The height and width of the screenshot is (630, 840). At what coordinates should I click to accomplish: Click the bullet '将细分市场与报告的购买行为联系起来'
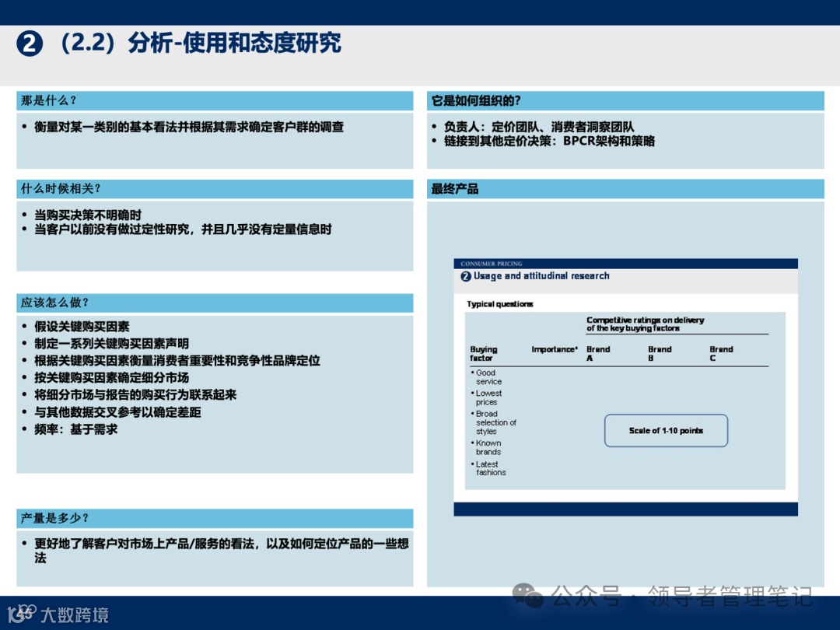pyautogui.click(x=135, y=395)
